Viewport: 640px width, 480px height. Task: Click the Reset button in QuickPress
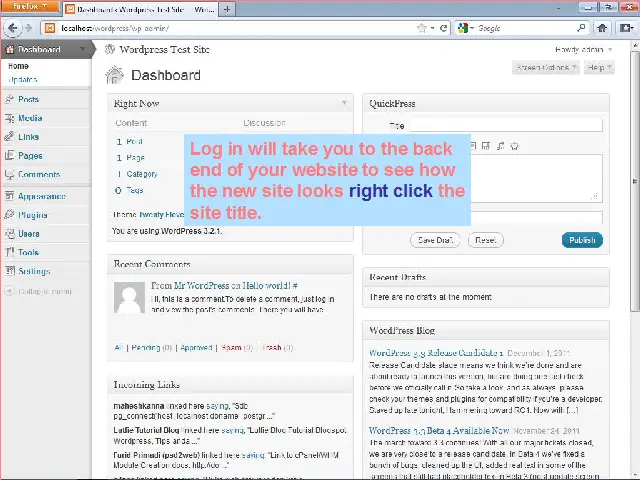(x=486, y=240)
